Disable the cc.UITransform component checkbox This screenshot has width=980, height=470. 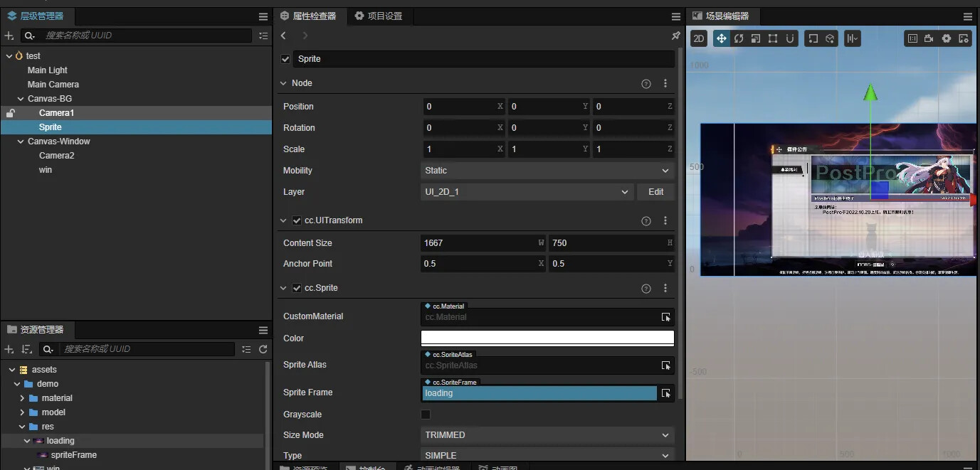pyautogui.click(x=297, y=220)
